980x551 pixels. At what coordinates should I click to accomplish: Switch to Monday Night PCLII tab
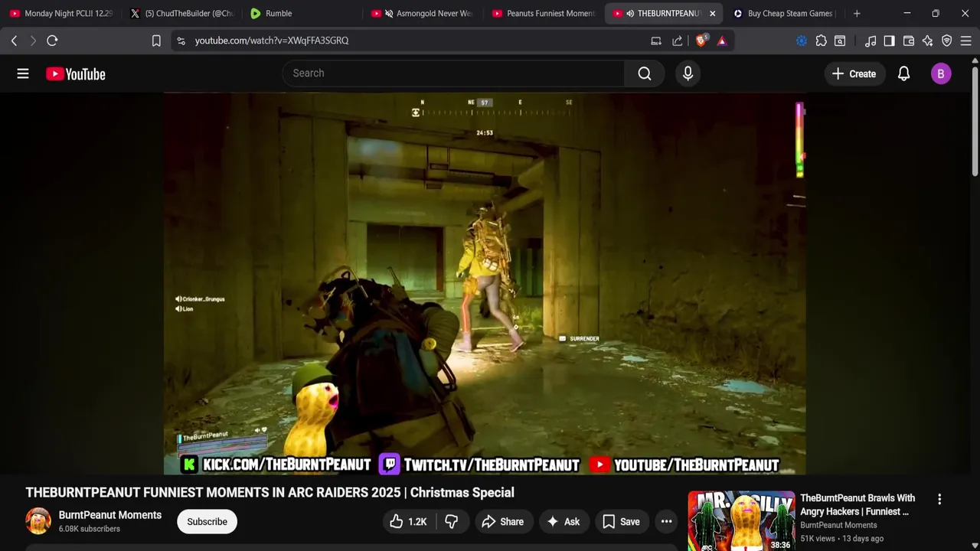click(x=61, y=13)
